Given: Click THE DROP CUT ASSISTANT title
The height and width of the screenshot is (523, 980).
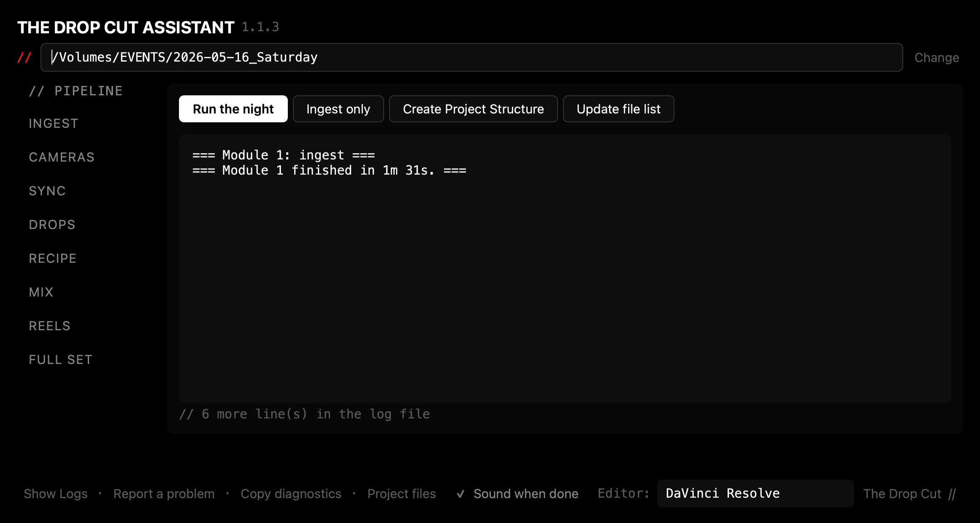Looking at the screenshot, I should [126, 27].
